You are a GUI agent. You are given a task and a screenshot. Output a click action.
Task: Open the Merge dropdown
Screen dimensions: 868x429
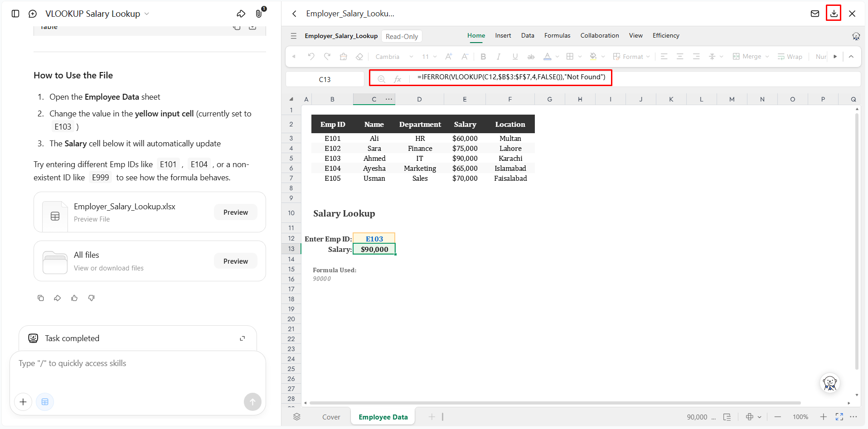751,57
